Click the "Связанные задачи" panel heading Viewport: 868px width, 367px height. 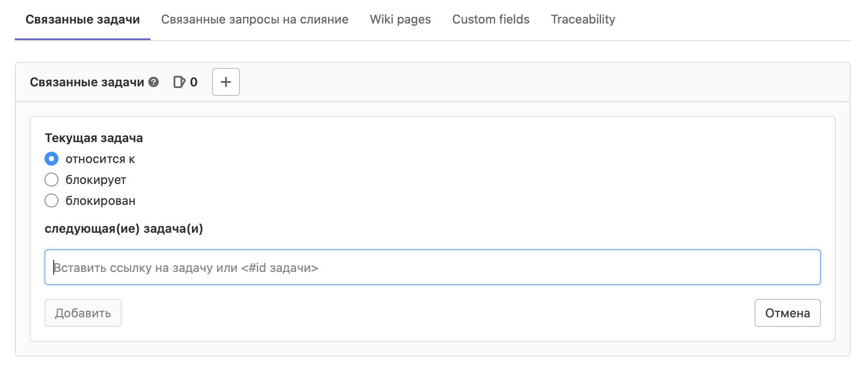tap(87, 82)
